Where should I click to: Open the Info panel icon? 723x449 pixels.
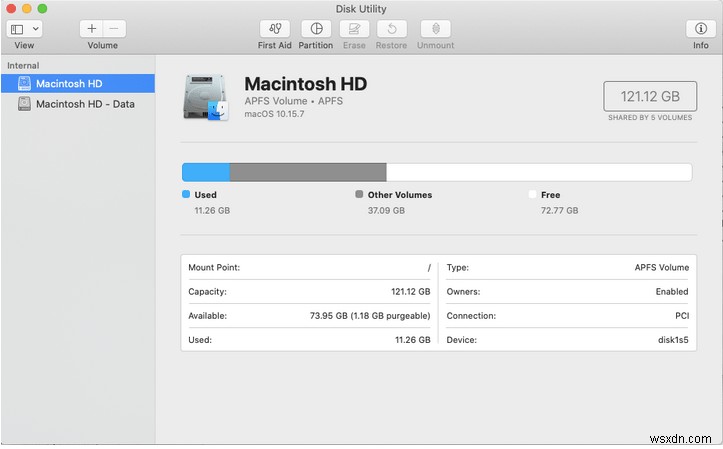[701, 29]
